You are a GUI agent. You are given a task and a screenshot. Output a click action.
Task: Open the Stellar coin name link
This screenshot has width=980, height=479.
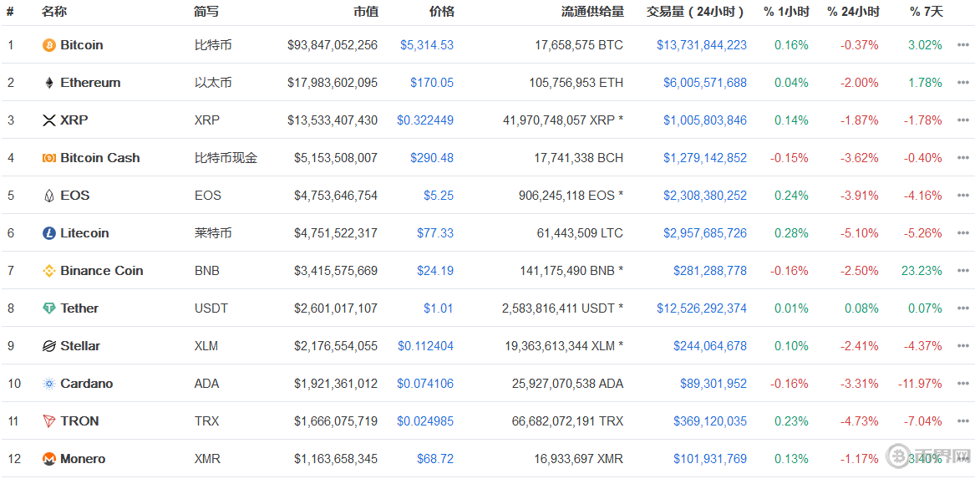[x=80, y=346]
